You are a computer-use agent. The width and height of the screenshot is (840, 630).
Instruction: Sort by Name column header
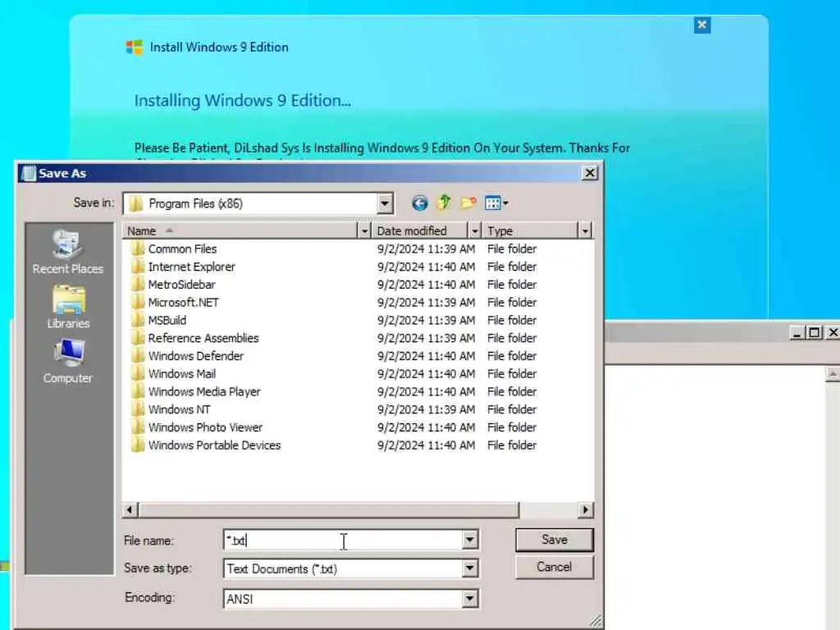pos(240,231)
